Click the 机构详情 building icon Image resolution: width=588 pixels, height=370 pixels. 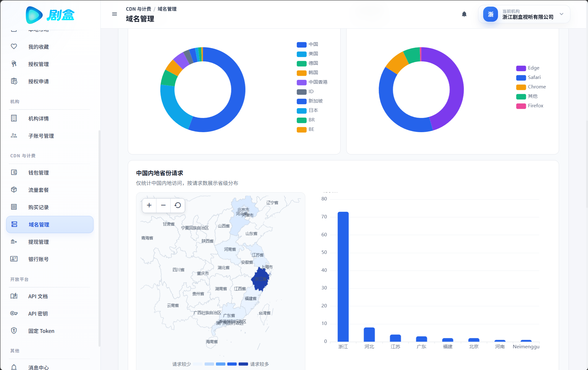point(14,118)
